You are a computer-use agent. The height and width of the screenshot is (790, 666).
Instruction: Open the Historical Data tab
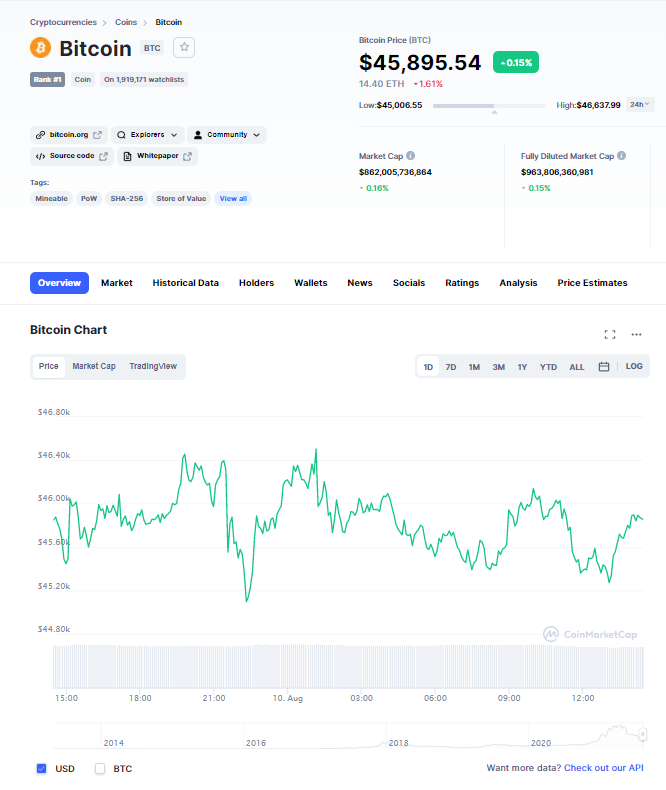(x=185, y=283)
